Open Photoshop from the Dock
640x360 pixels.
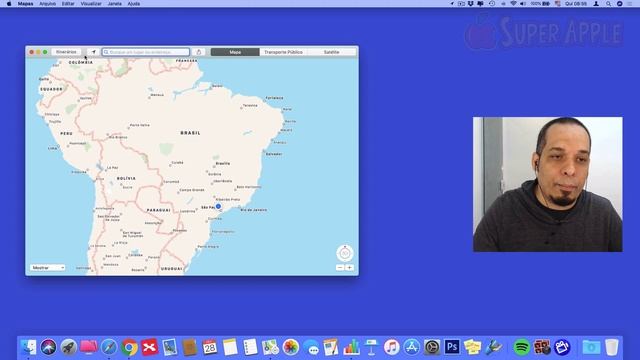[452, 347]
